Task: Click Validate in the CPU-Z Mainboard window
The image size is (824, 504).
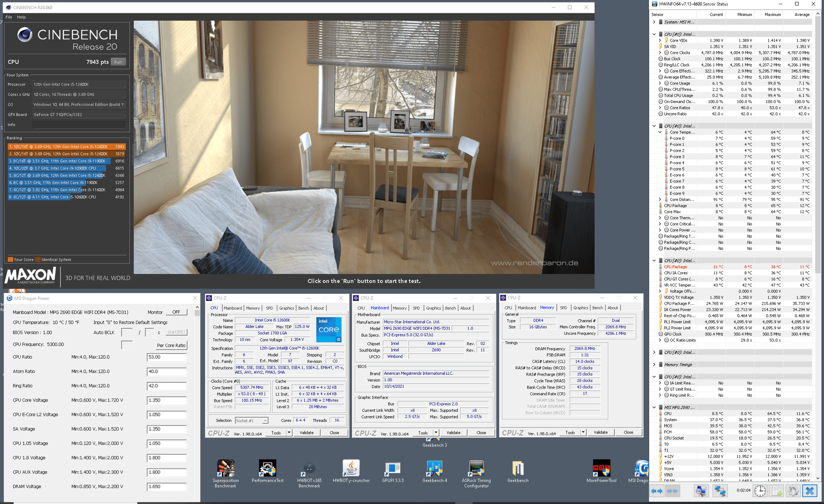Action: pos(453,433)
